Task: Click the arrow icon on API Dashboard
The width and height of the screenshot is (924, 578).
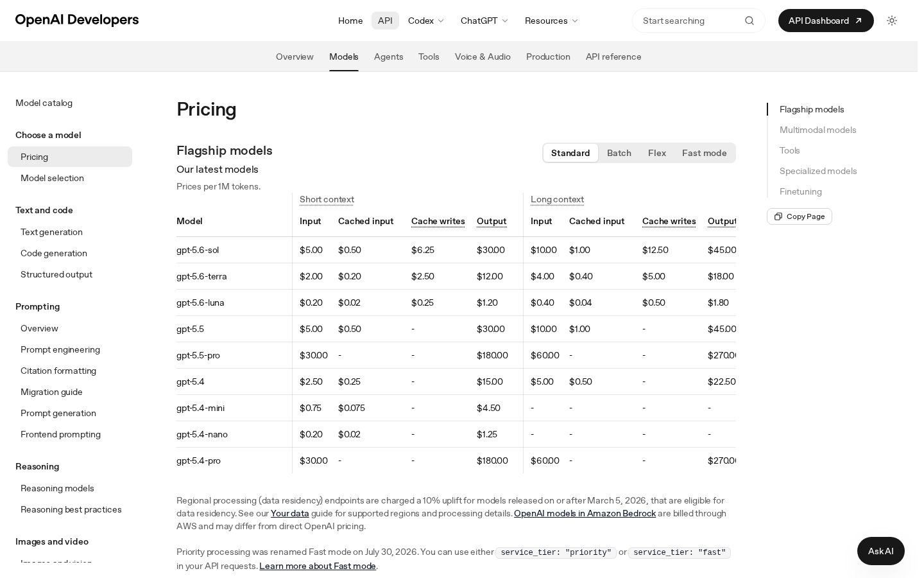Action: pos(859,21)
